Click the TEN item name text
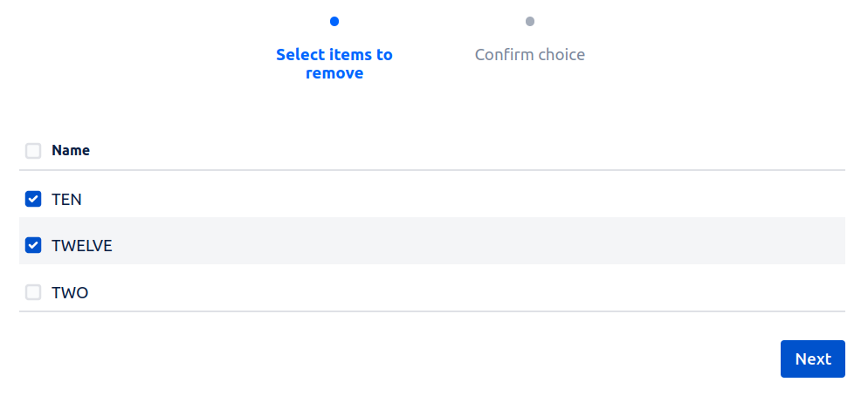This screenshot has height=396, width=868. (67, 199)
